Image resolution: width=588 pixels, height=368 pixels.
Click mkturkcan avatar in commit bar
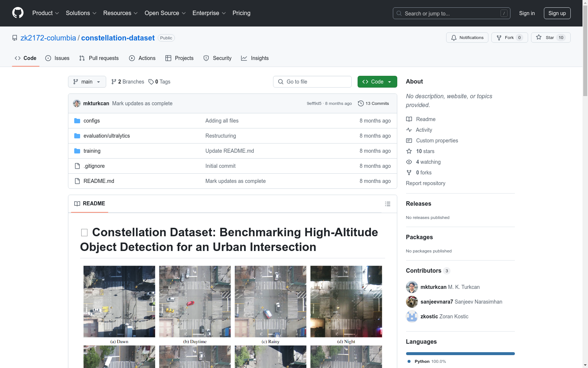click(x=77, y=103)
